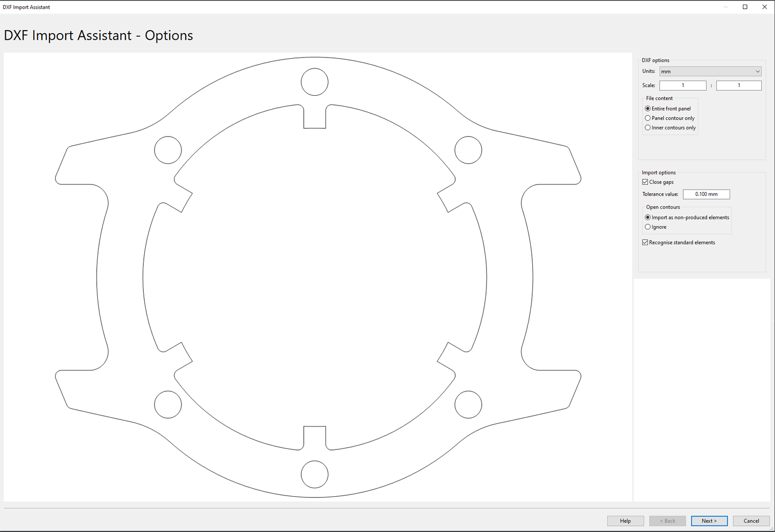
Task: Click the Tolerance value field
Action: click(706, 194)
